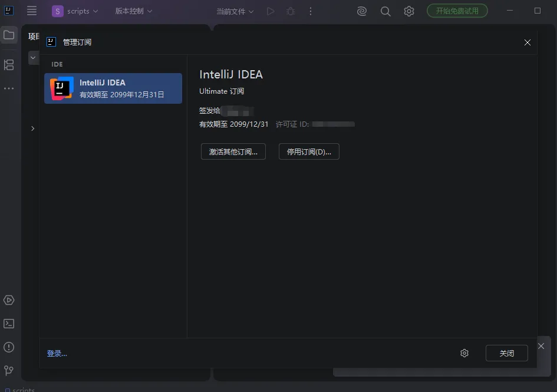
Task: Minimize the IntelliJ IDEA window
Action: (510, 11)
